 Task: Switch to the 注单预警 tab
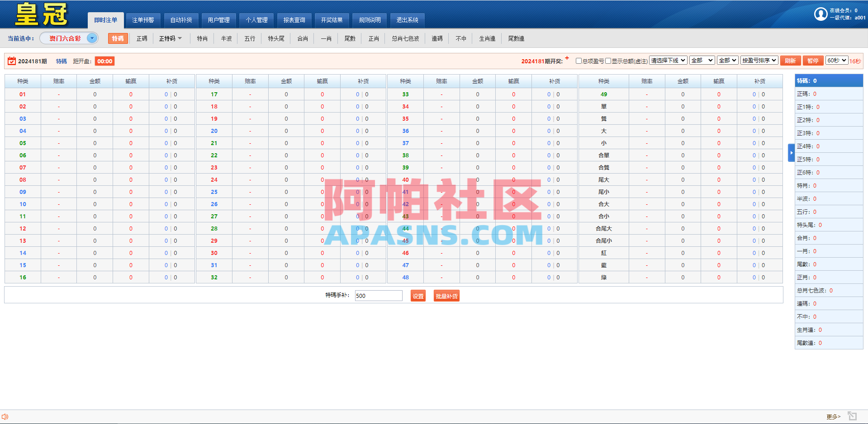tap(143, 20)
